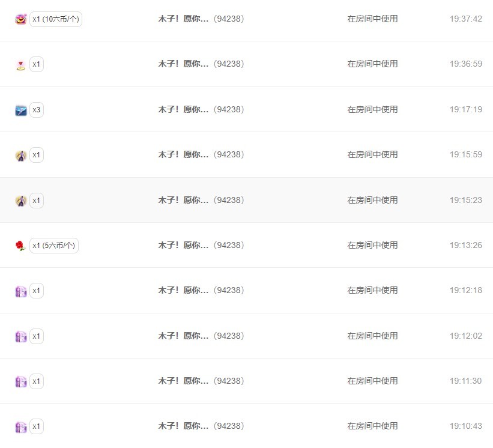Click 在房间中使用 in the 19:17:19 row
This screenshot has width=493, height=448.
pyautogui.click(x=372, y=109)
